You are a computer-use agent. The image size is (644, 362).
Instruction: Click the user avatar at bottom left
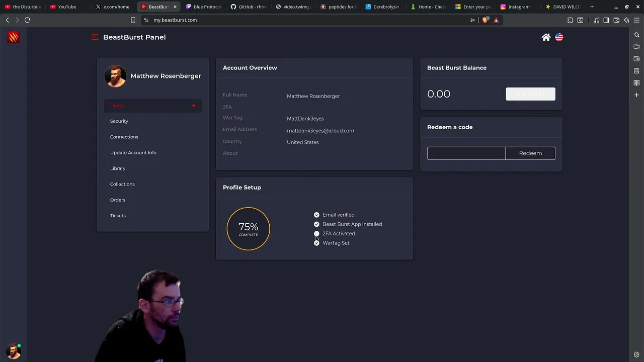pos(13,351)
